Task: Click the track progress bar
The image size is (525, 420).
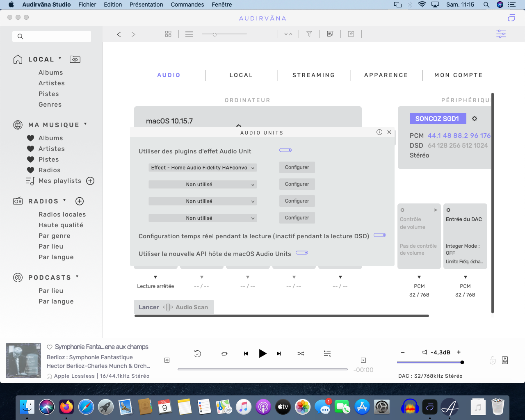Action: (262, 370)
